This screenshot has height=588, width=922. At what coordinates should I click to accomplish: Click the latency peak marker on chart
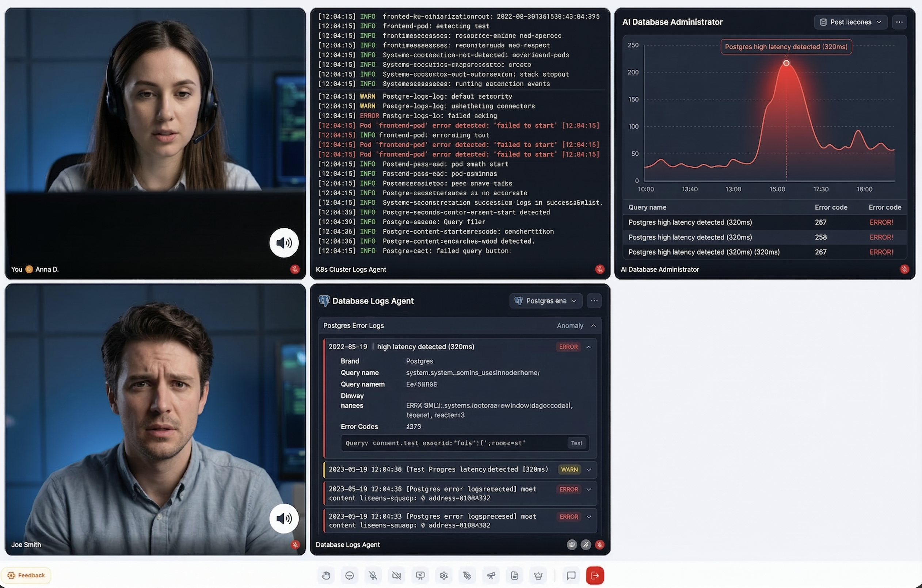pos(786,63)
